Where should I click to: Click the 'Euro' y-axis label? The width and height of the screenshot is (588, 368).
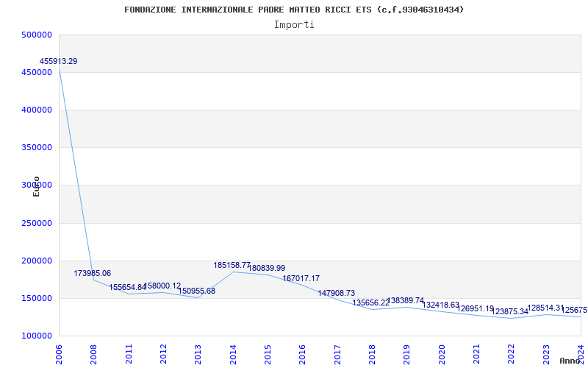coord(36,187)
